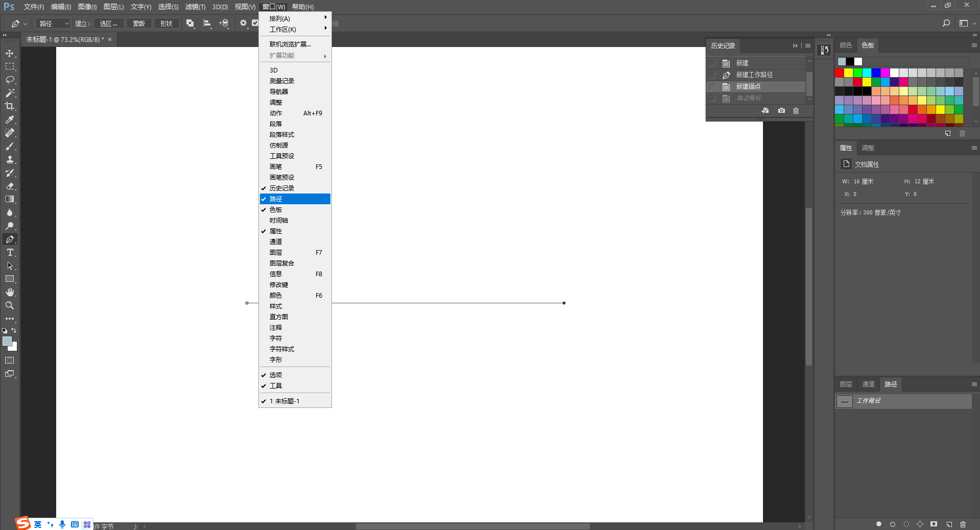Uncheck Properties panel in Window menu
The width and height of the screenshot is (980, 530).
[x=295, y=231]
